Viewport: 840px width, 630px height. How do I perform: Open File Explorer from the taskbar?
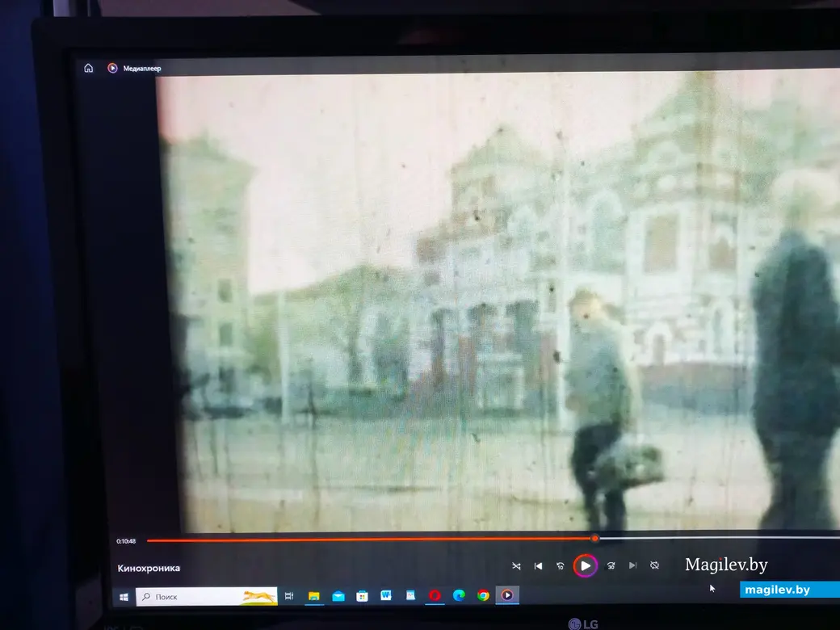313,597
